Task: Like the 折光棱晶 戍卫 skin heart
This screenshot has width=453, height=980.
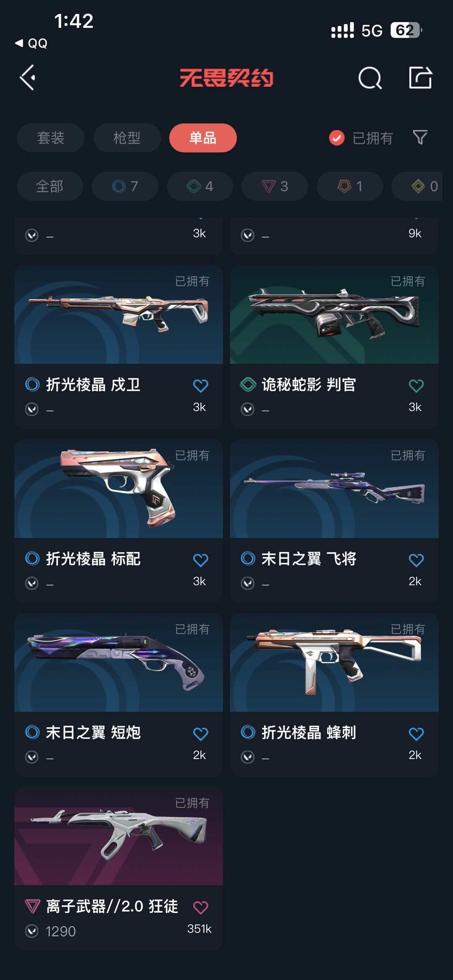Action: [x=200, y=386]
